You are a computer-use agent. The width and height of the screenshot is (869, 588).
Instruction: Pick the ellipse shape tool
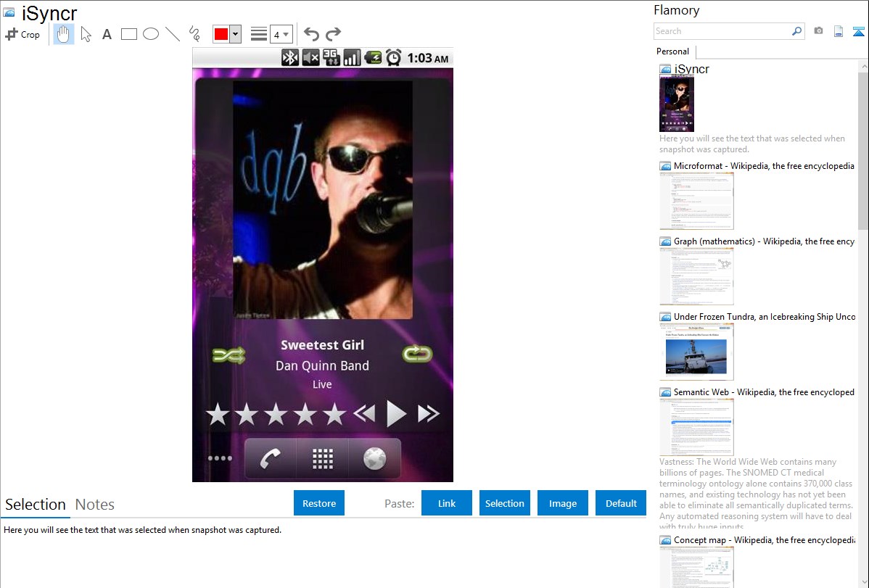151,34
